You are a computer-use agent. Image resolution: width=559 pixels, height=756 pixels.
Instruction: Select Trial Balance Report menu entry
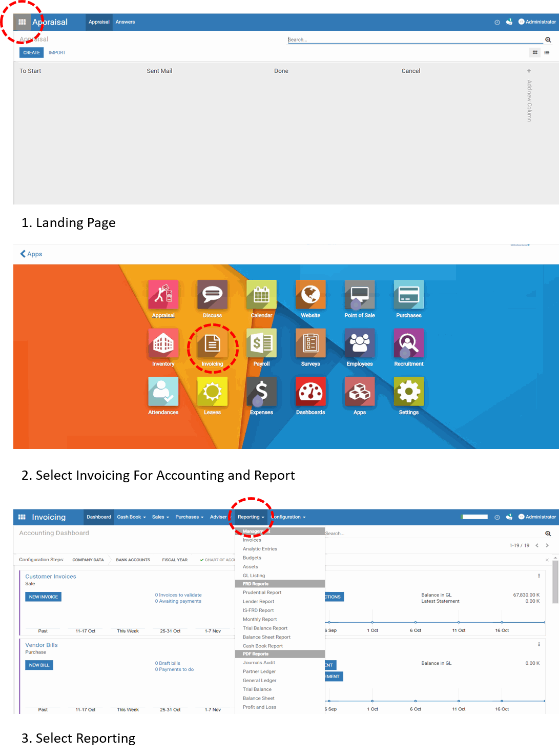(265, 628)
